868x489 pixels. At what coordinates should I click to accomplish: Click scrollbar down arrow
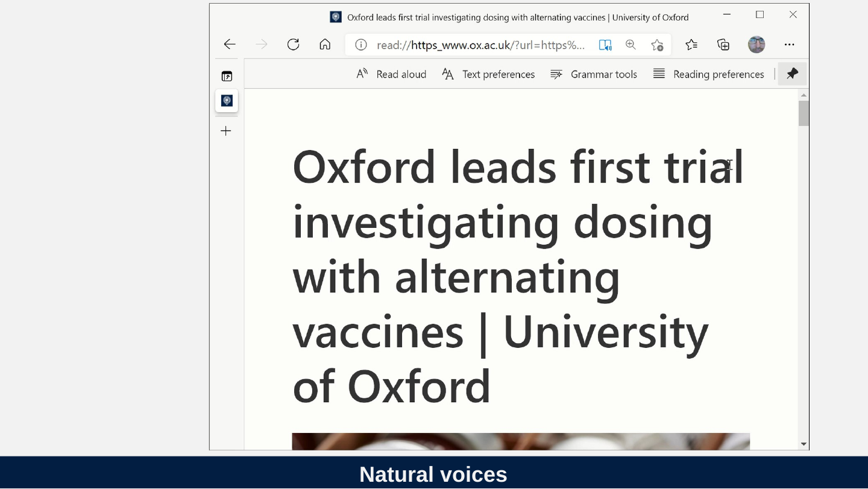tap(804, 444)
